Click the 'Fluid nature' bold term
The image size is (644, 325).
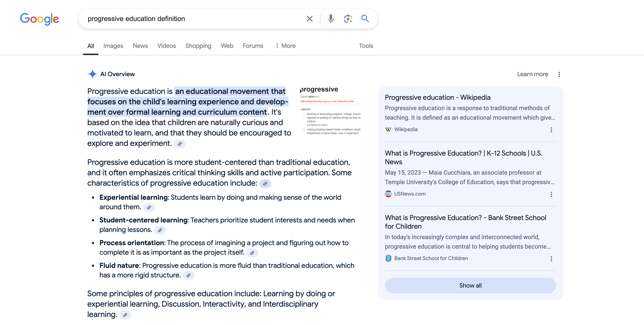(119, 265)
